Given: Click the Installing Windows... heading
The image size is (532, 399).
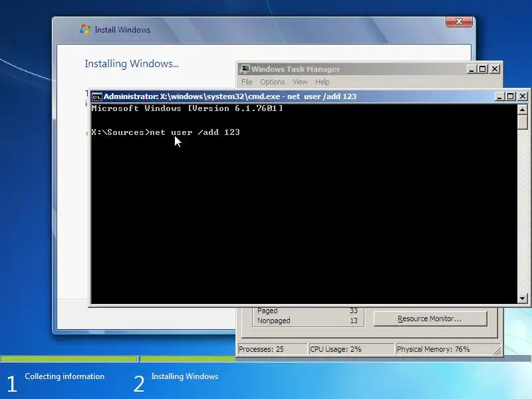Looking at the screenshot, I should [132, 64].
